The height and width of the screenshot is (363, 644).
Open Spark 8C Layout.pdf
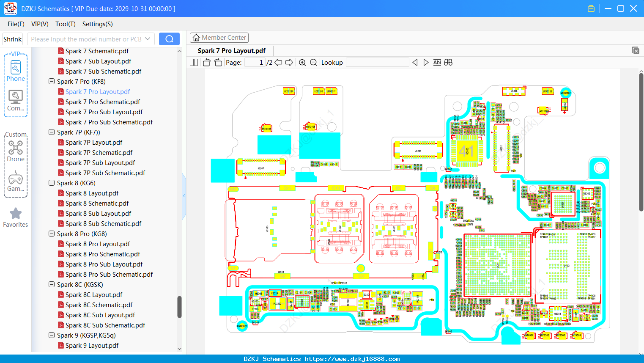tap(94, 295)
